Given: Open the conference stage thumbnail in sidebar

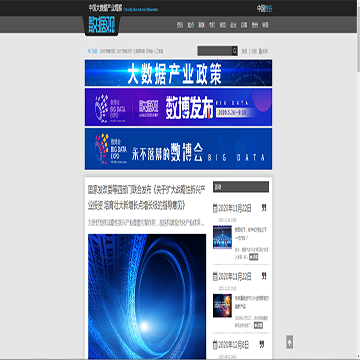Looking at the screenshot, I should coord(222,237).
